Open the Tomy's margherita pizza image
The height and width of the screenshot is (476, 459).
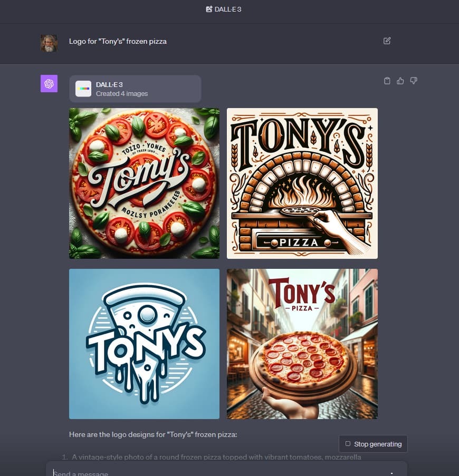coord(144,183)
